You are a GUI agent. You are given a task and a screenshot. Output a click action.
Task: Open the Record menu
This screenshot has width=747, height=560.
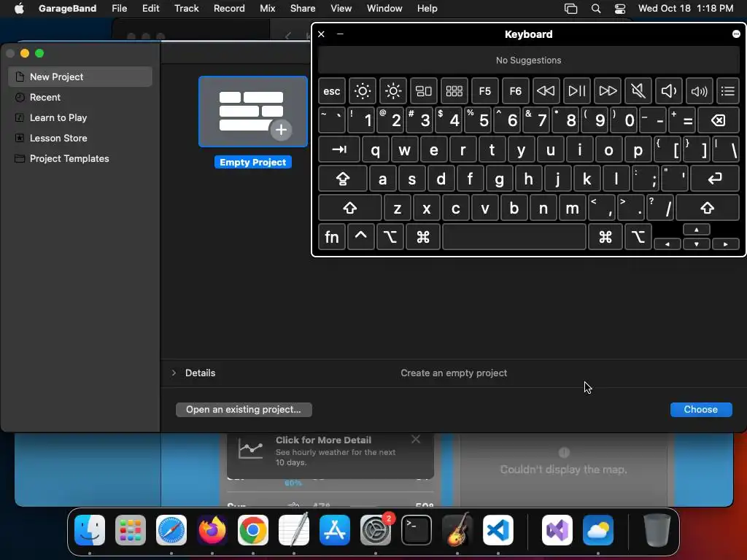point(229,8)
